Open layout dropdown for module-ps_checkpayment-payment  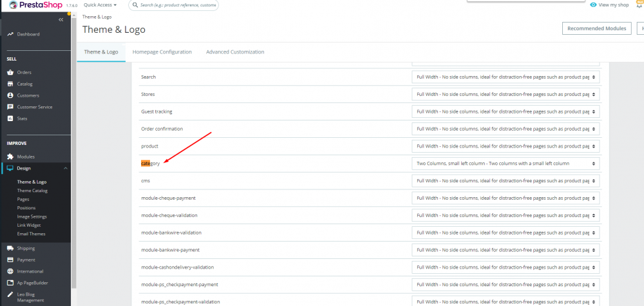pyautogui.click(x=506, y=284)
